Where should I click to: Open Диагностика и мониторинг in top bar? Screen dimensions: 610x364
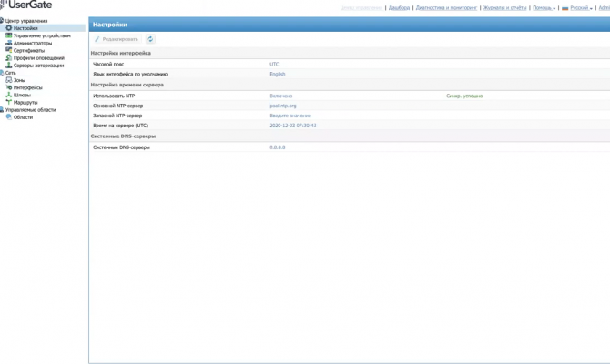[446, 8]
